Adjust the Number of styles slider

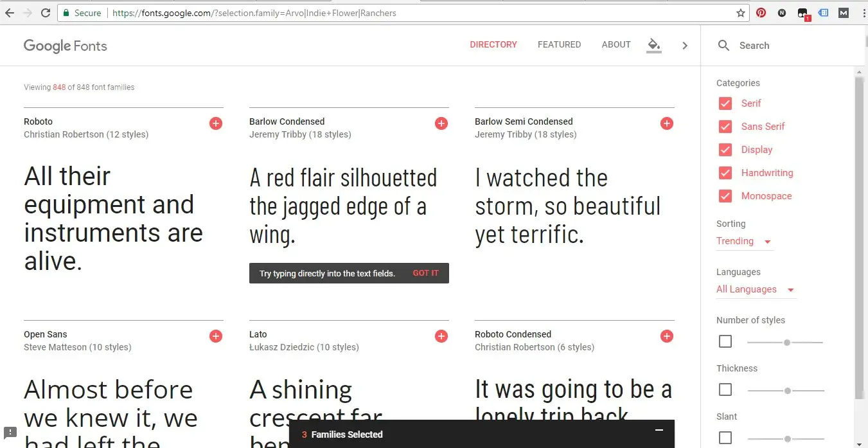click(785, 343)
